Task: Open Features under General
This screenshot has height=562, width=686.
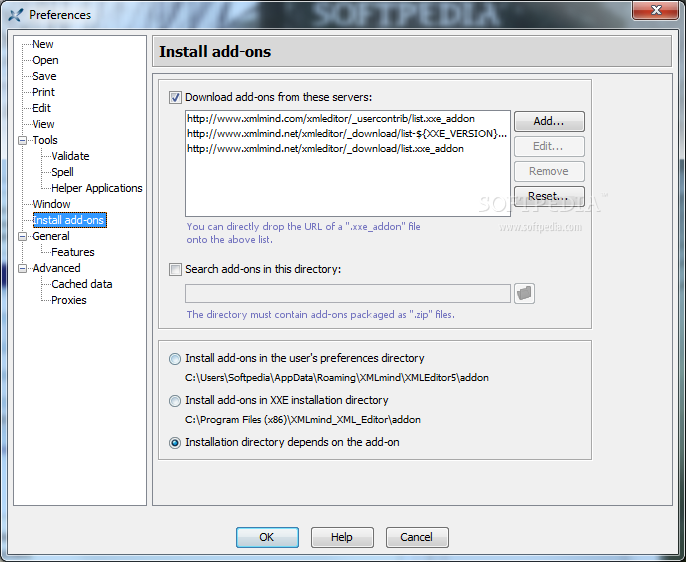Action: click(73, 252)
